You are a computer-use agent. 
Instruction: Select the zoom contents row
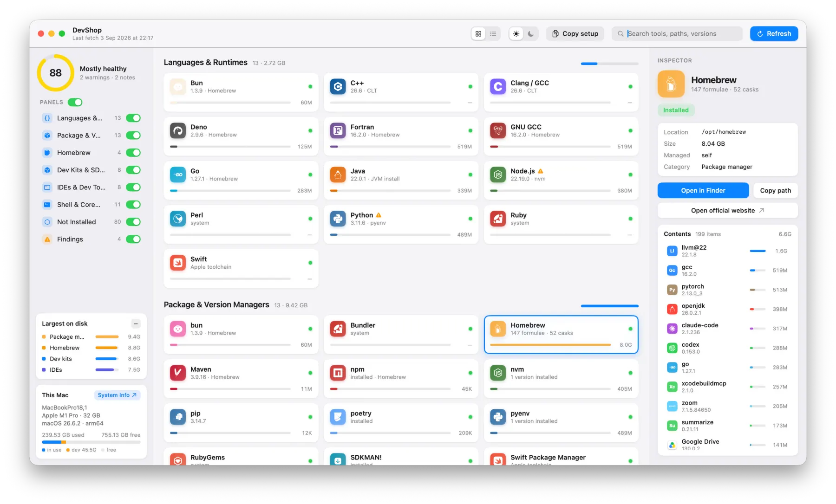727,407
